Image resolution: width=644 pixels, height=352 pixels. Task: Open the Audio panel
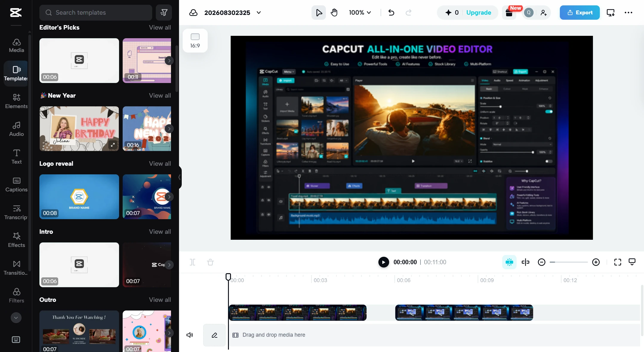pos(16,129)
